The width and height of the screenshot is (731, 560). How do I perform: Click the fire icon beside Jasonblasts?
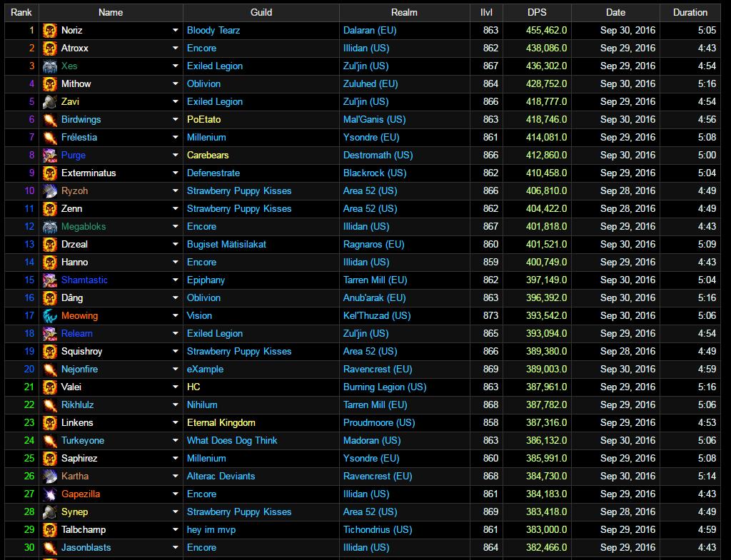tap(50, 548)
